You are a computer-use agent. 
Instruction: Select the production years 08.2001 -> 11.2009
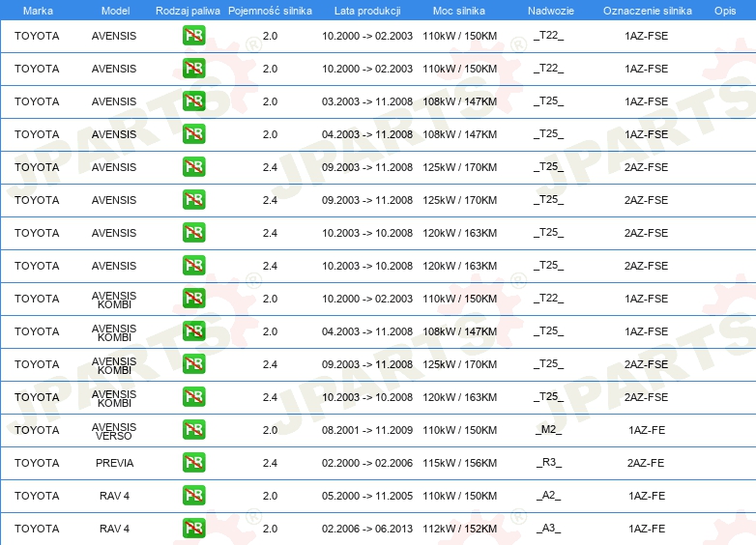[367, 430]
